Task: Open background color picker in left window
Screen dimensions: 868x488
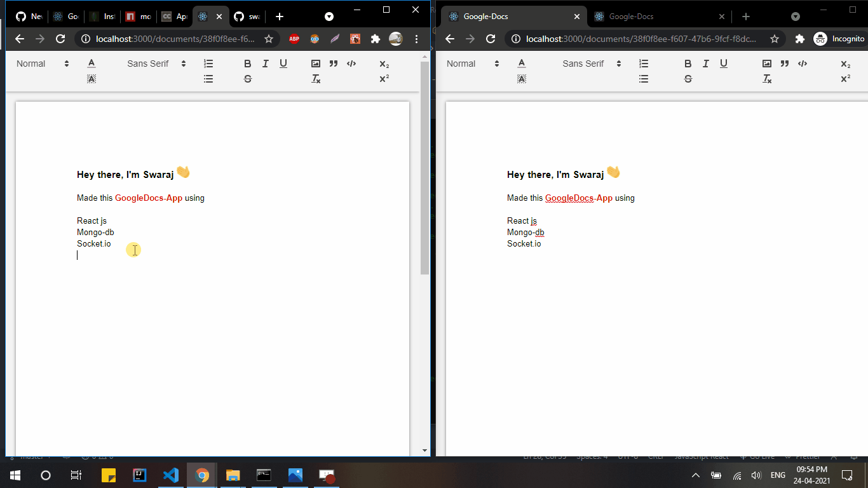Action: click(92, 79)
